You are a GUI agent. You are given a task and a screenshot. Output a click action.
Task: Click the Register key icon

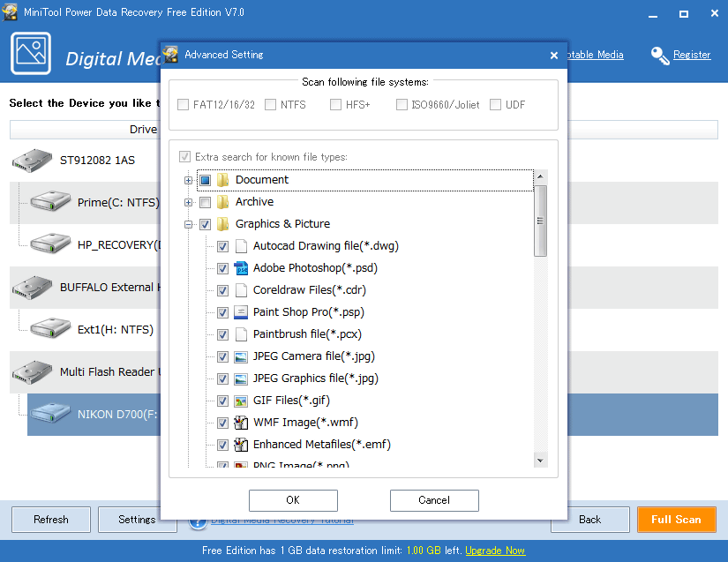[x=660, y=56]
